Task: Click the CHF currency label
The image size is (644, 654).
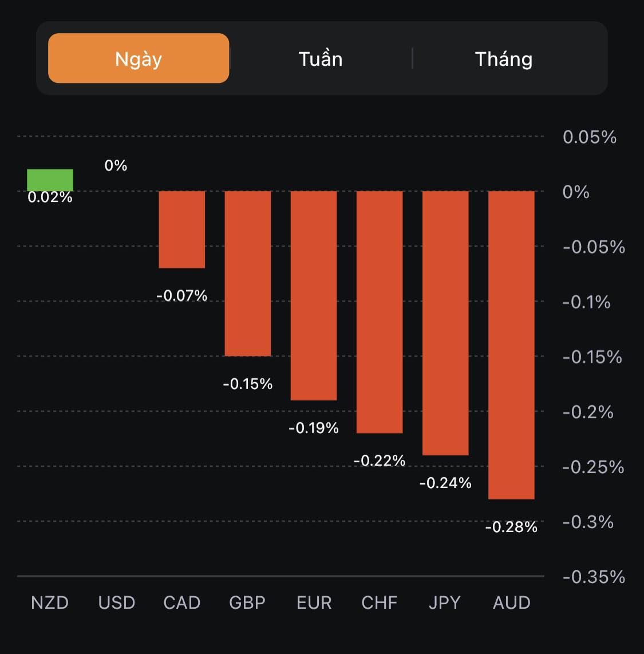Action: click(380, 603)
